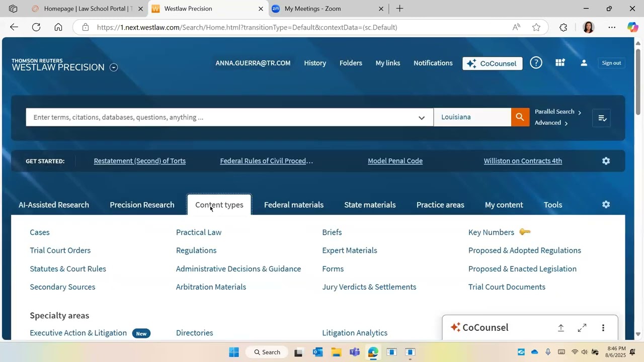Open the Get Started bar settings gear
This screenshot has height=362, width=644.
tap(606, 161)
